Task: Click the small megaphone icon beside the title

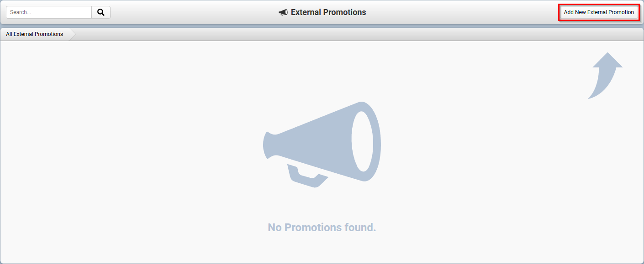Action: pos(283,12)
